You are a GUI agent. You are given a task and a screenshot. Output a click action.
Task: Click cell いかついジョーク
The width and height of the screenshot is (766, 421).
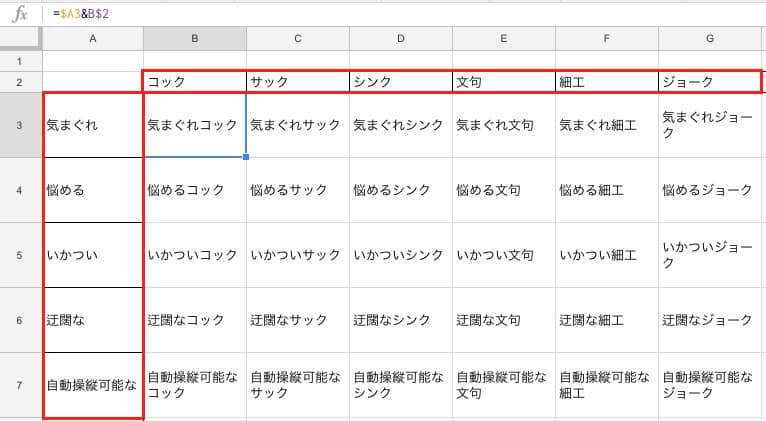coord(710,255)
